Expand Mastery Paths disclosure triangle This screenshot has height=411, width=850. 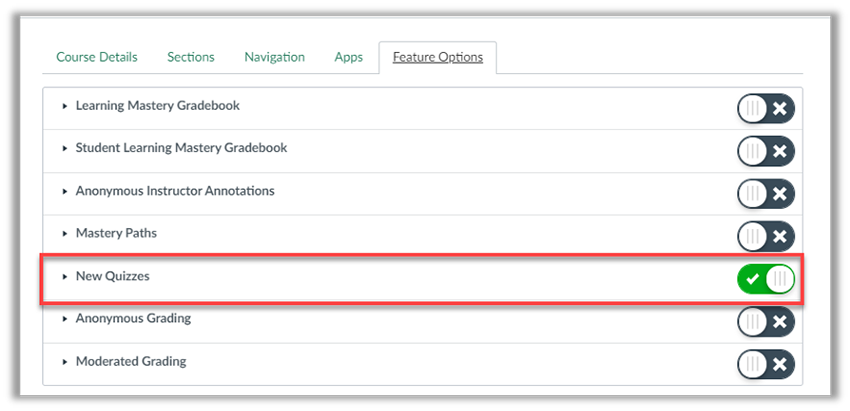point(66,234)
